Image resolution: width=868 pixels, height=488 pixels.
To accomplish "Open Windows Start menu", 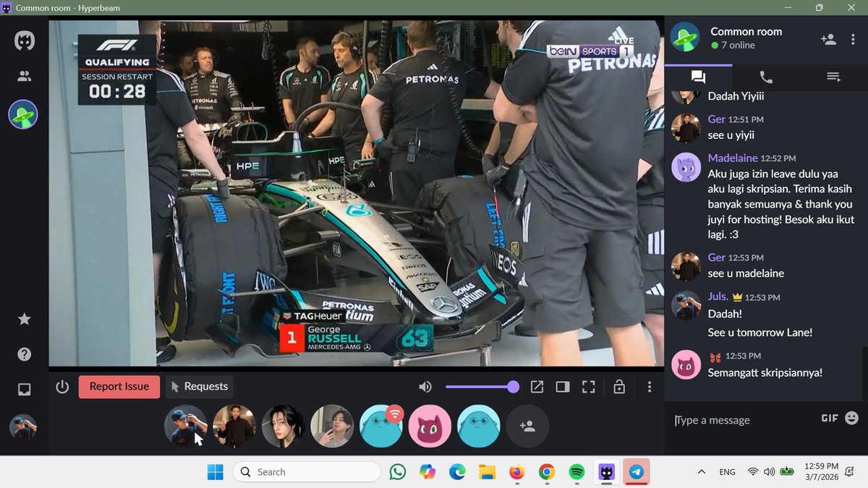I will pos(216,472).
